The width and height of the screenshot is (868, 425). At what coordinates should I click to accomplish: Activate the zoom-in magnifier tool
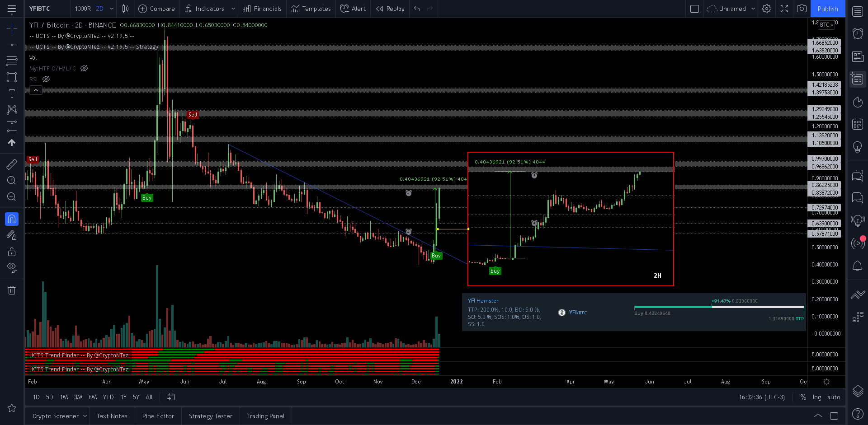11,180
